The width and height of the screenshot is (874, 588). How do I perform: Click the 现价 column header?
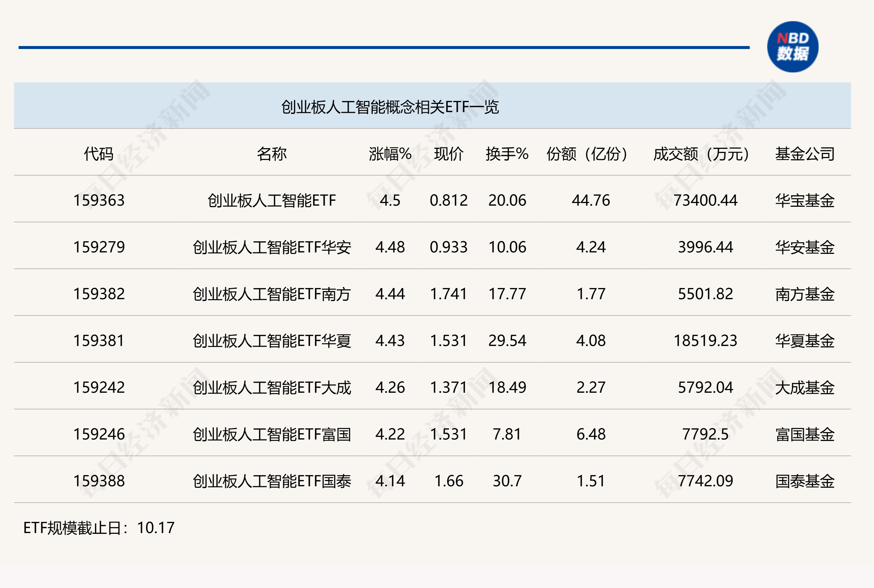click(x=449, y=154)
